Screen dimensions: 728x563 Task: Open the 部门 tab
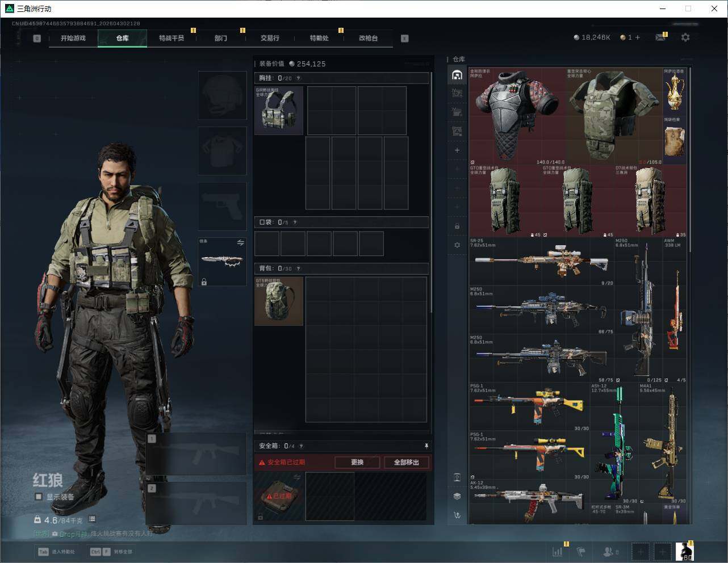(221, 38)
